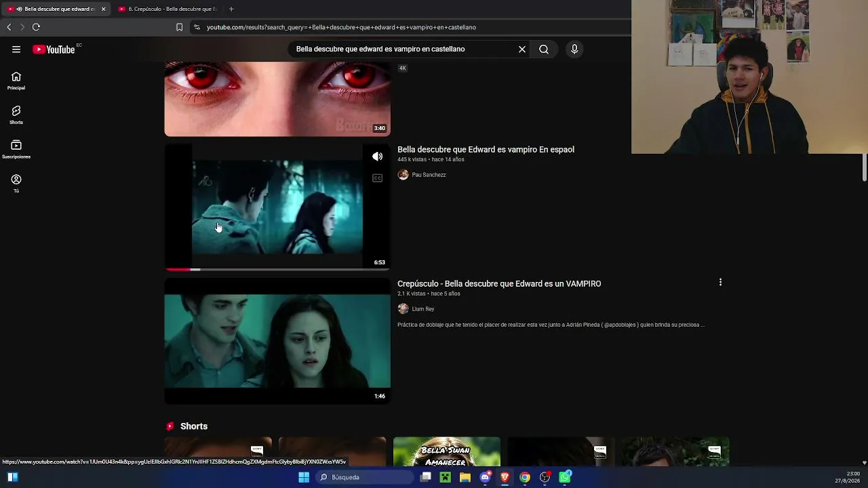Image resolution: width=868 pixels, height=488 pixels.
Task: Click the '445 k vistas · hace 14 años' text
Action: (x=431, y=159)
